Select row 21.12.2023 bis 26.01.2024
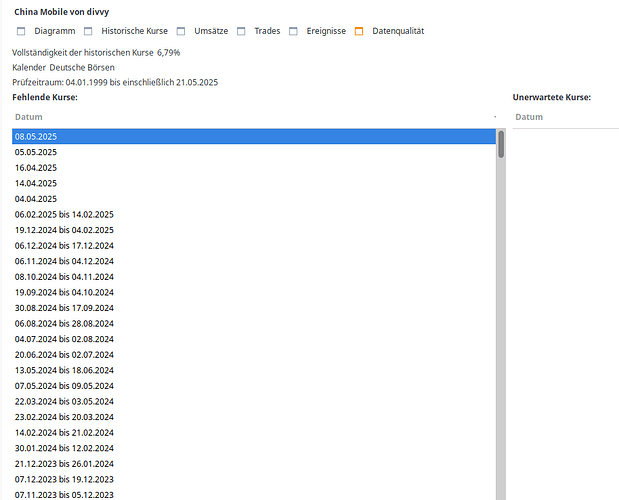This screenshot has height=500, width=619. pyautogui.click(x=254, y=464)
